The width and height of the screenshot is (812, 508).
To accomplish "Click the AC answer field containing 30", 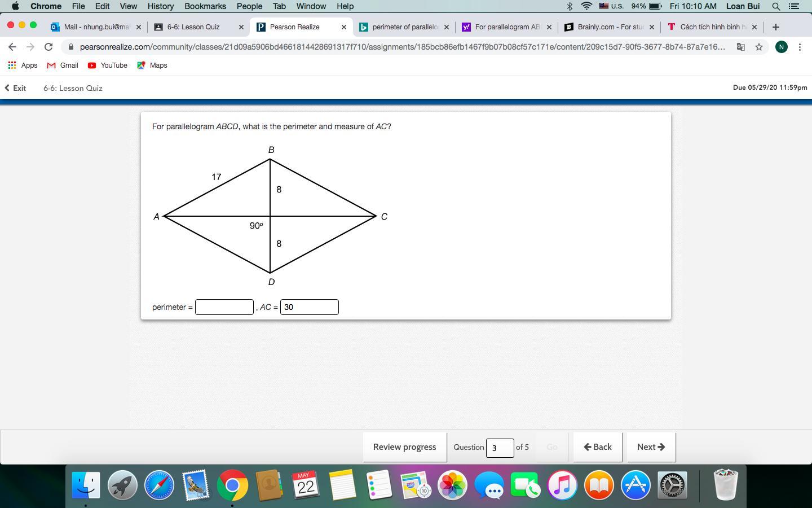I will pos(310,307).
